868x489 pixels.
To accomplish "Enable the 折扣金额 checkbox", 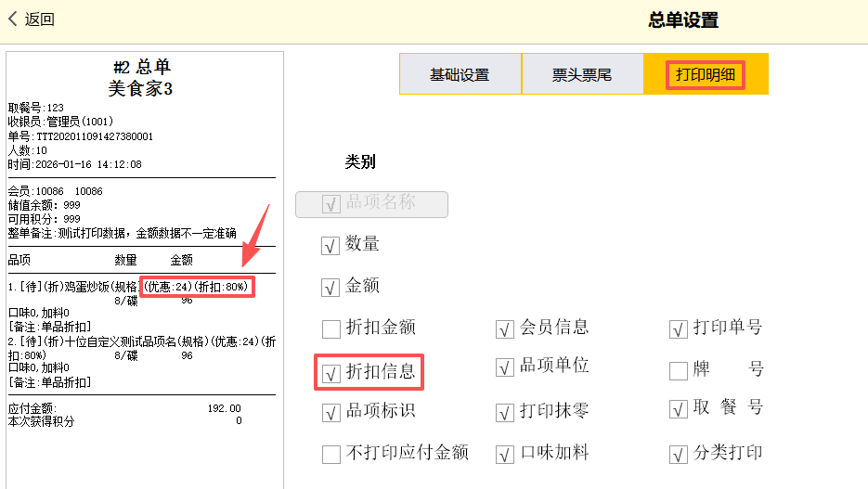I will point(330,328).
